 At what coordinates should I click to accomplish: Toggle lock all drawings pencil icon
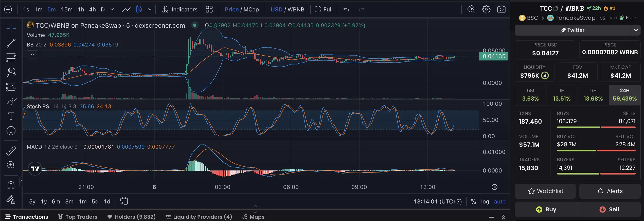11,200
